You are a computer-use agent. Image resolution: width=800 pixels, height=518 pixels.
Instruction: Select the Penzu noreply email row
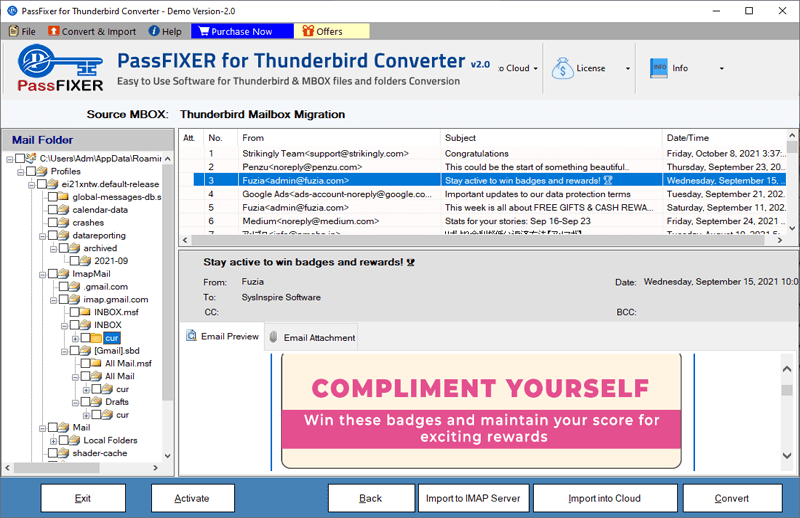click(483, 167)
